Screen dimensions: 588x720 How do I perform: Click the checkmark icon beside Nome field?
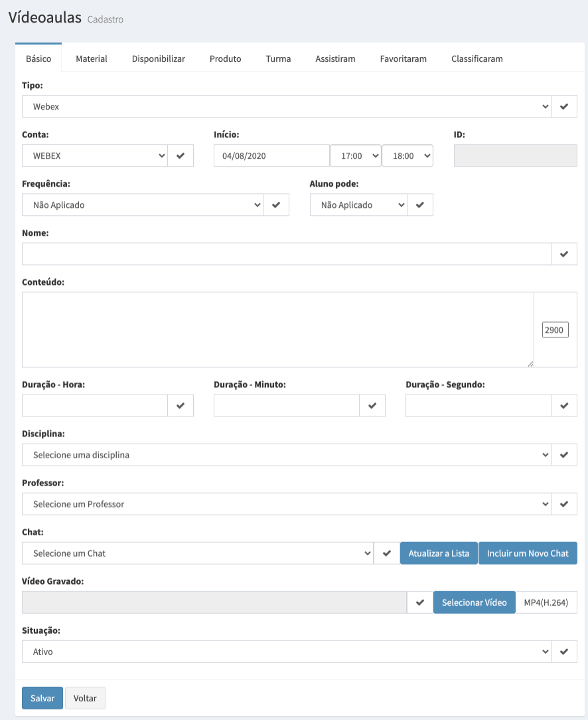(x=563, y=254)
